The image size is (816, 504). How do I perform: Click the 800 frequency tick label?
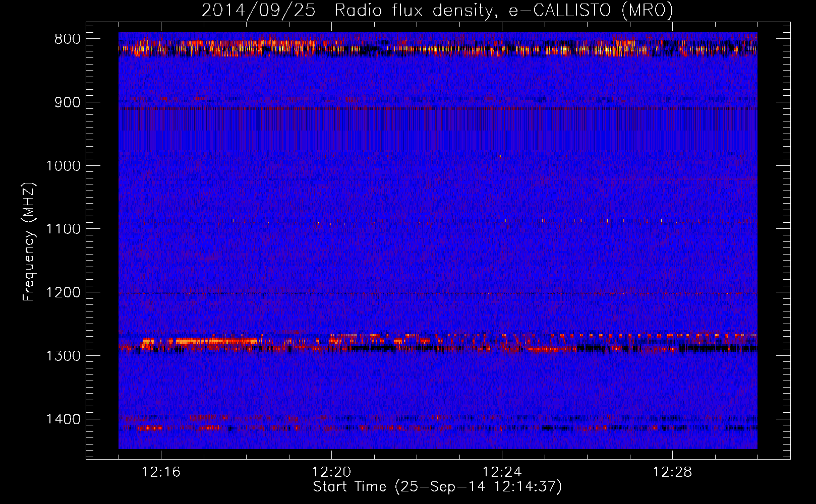(68, 39)
